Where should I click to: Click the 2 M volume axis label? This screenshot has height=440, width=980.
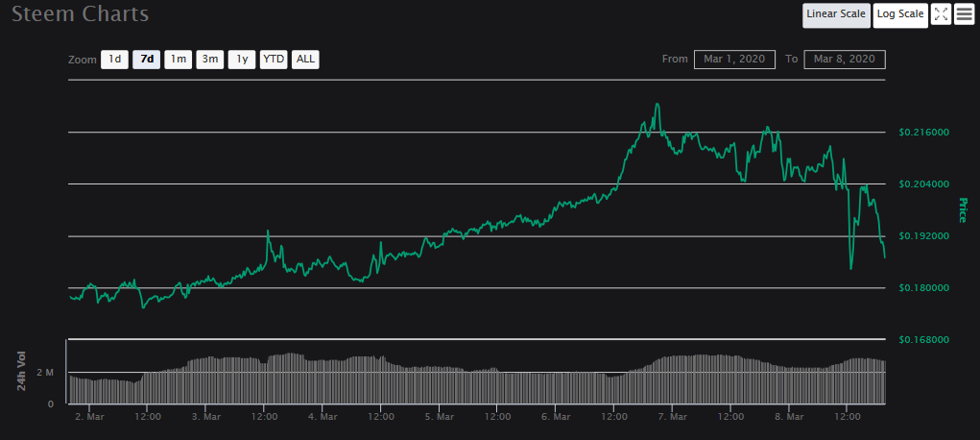45,373
